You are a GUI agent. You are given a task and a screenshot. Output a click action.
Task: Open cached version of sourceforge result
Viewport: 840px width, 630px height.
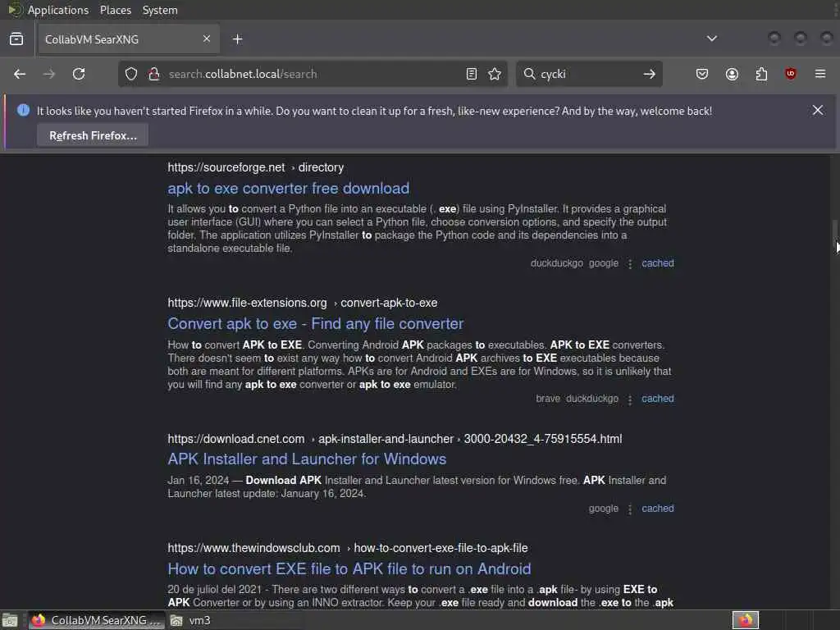tap(658, 263)
